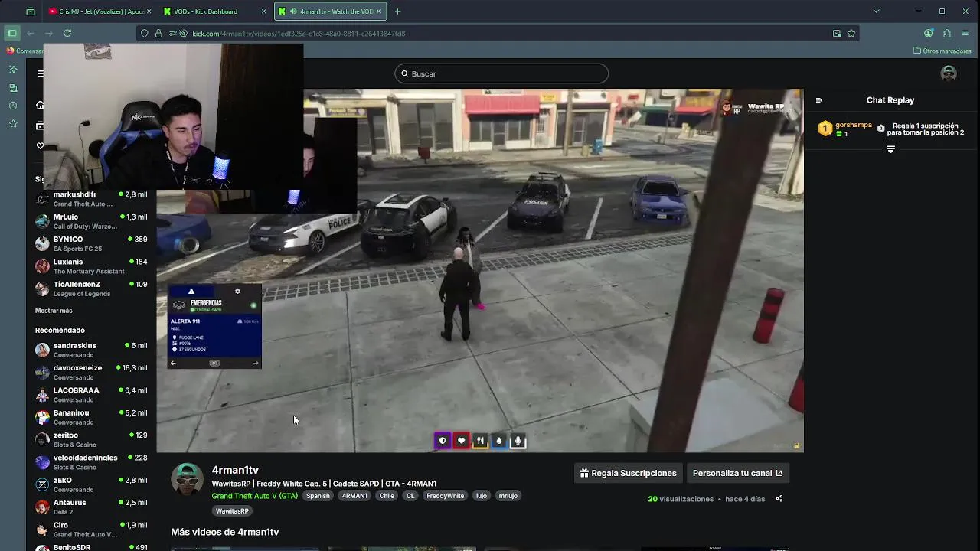This screenshot has height=551, width=980.
Task: Close the VODs - Kick Dashboard tab
Action: (x=264, y=11)
